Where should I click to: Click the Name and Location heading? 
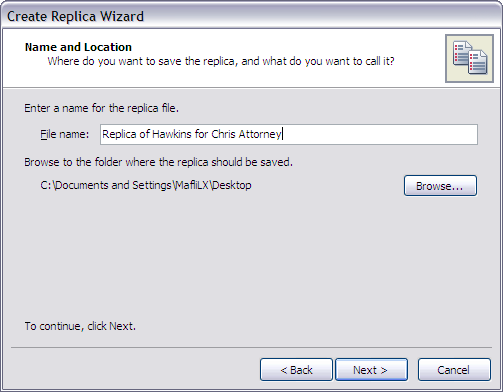(78, 47)
